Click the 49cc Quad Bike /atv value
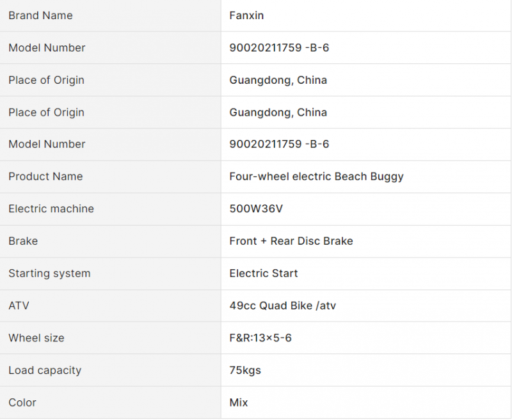512x420 pixels. click(x=283, y=306)
